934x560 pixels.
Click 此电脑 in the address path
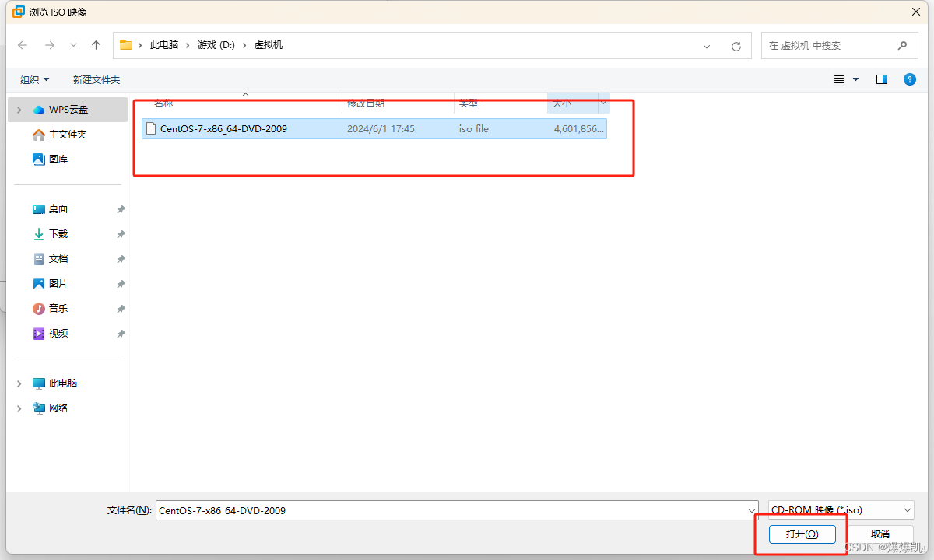tap(164, 45)
